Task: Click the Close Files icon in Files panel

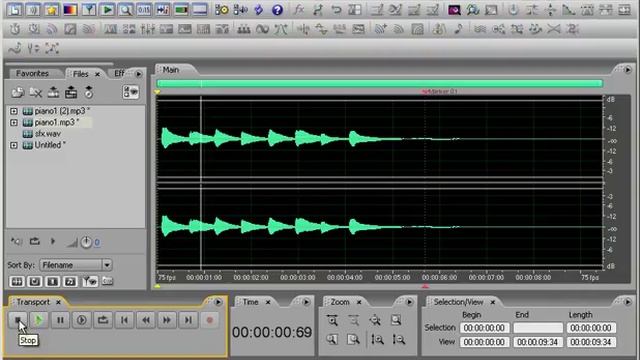Action: click(36, 93)
